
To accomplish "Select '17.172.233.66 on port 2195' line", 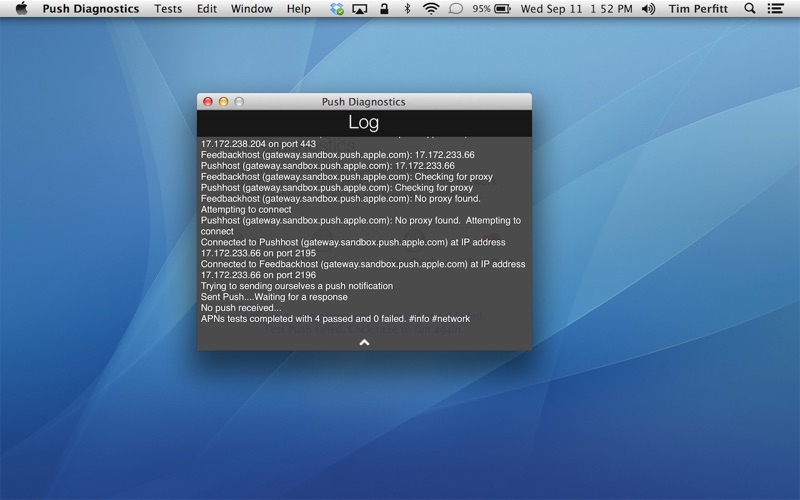I will [x=258, y=253].
